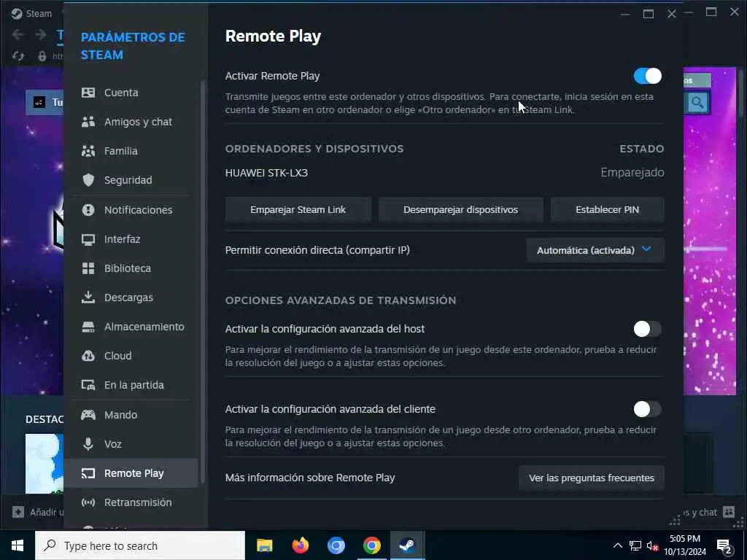Click the forward arrow in Steam window
Viewport: 747px width, 560px height.
point(41,34)
